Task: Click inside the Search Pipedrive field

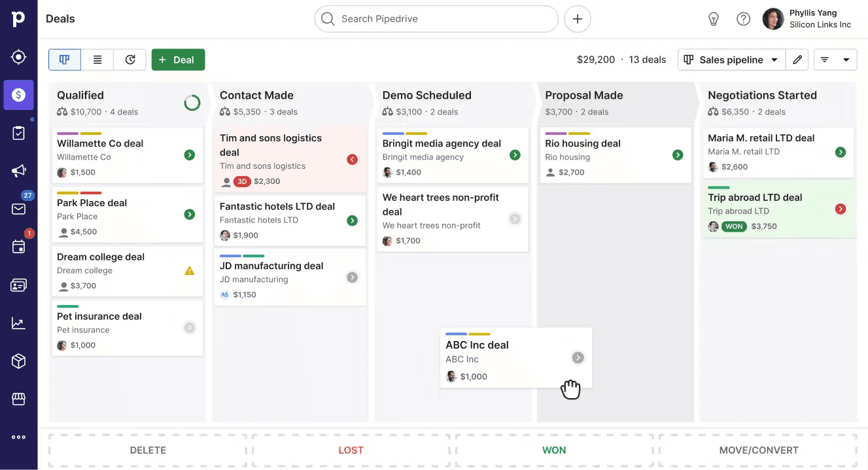Action: pyautogui.click(x=436, y=19)
